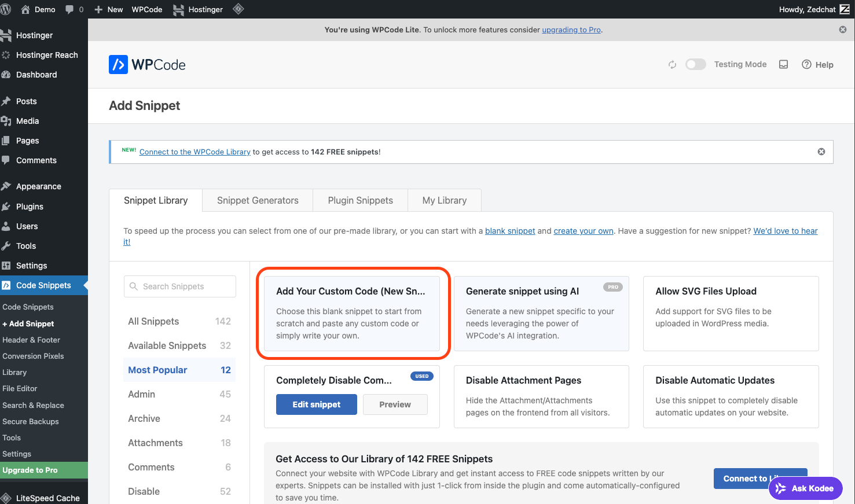
Task: Click the WordPress logo in admin bar
Action: [6, 9]
